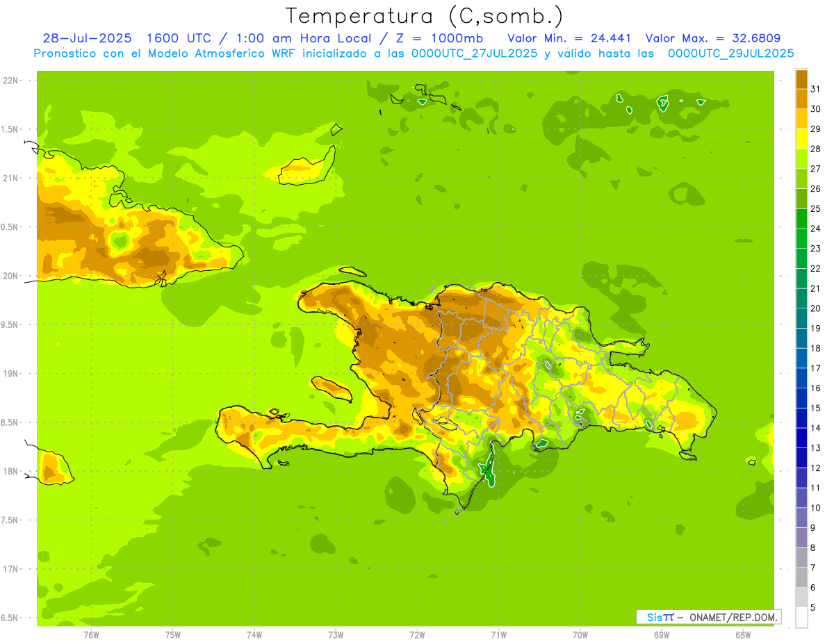Click the '71W' longitude axis label
This screenshot has height=644, width=834.
coord(498,635)
